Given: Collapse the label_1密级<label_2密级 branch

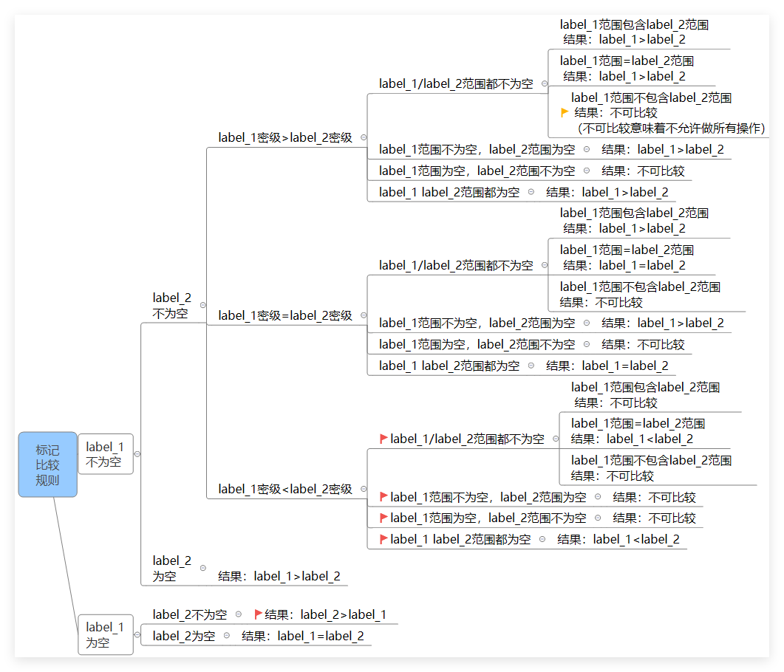Looking at the screenshot, I should tap(364, 489).
